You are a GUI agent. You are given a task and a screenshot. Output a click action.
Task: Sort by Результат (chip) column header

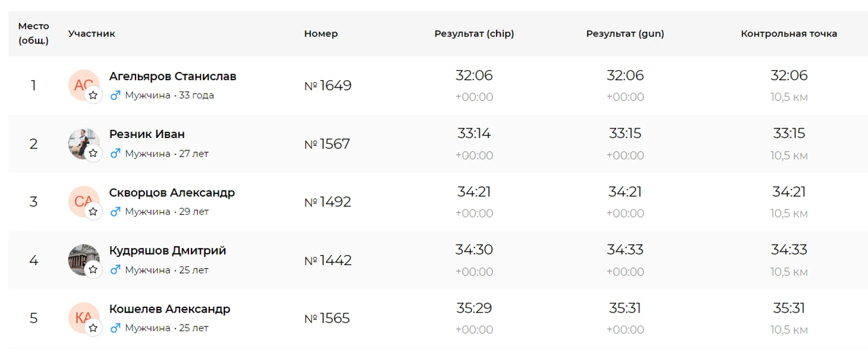coord(474,34)
